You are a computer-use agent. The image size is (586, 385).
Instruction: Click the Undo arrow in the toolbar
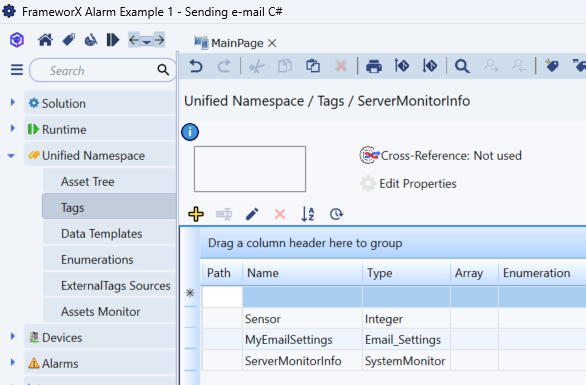coord(196,66)
